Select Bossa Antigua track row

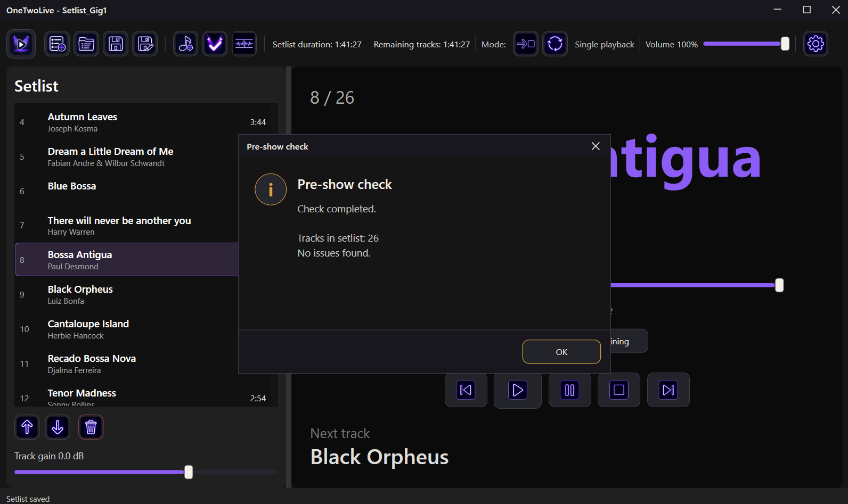(127, 260)
